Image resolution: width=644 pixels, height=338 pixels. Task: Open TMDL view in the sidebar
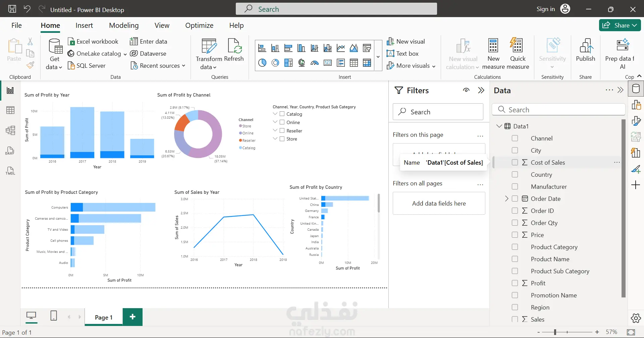coord(10,171)
